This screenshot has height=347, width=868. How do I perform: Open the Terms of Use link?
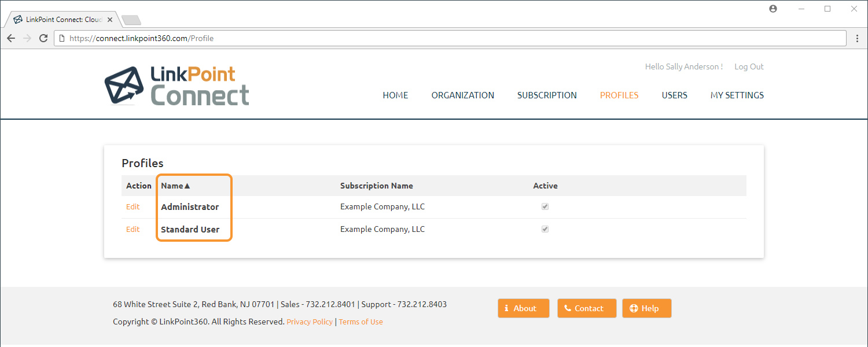[361, 322]
